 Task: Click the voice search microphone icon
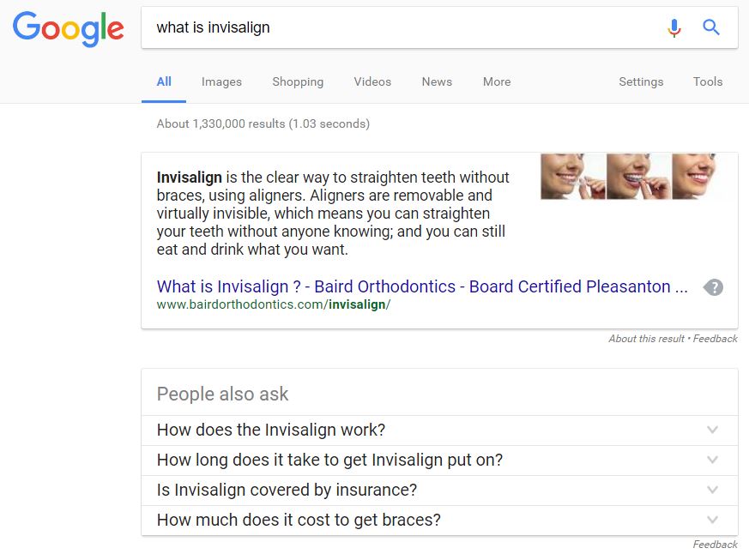[x=674, y=27]
